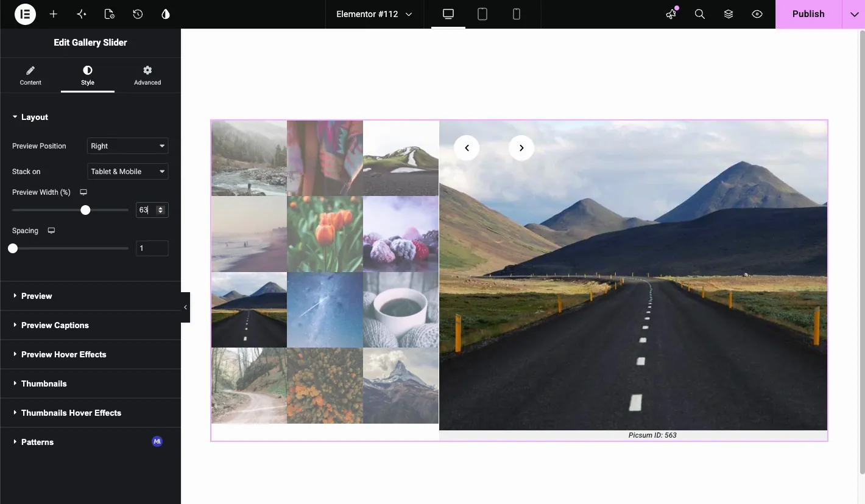The image size is (865, 504).
Task: Expand the Preview Captions section
Action: pyautogui.click(x=91, y=325)
